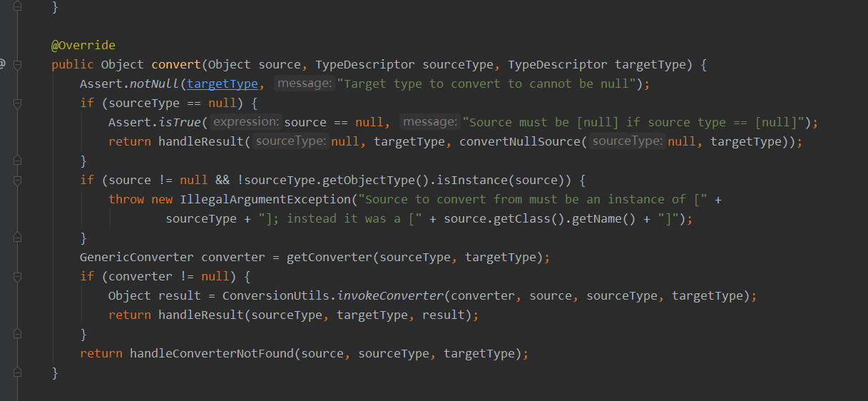868x401 pixels.
Task: Open the underlined targetType link in Assert.notNull
Action: pyautogui.click(x=223, y=83)
